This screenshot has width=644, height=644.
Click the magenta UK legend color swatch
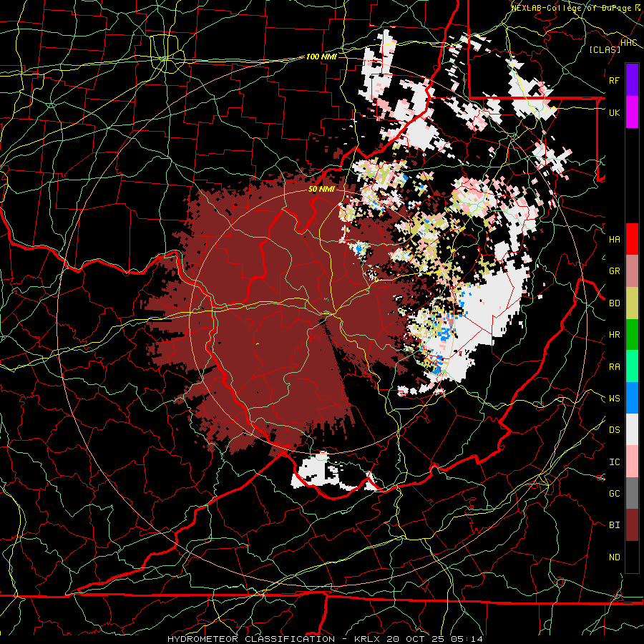(x=632, y=112)
